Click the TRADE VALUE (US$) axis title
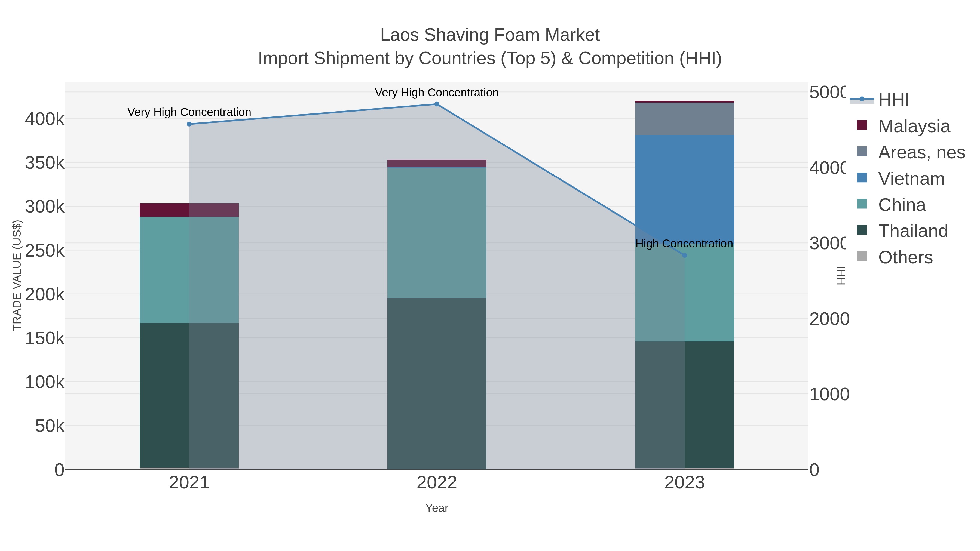This screenshot has width=980, height=551. [17, 275]
